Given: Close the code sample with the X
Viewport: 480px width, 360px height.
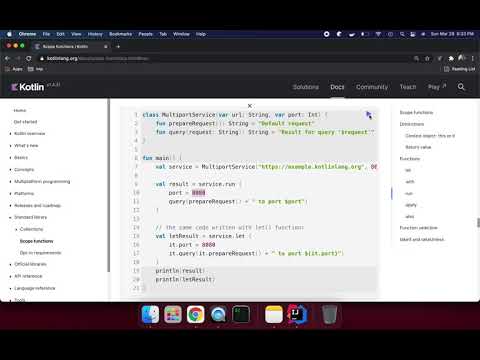Looking at the screenshot, I should 250,106.
